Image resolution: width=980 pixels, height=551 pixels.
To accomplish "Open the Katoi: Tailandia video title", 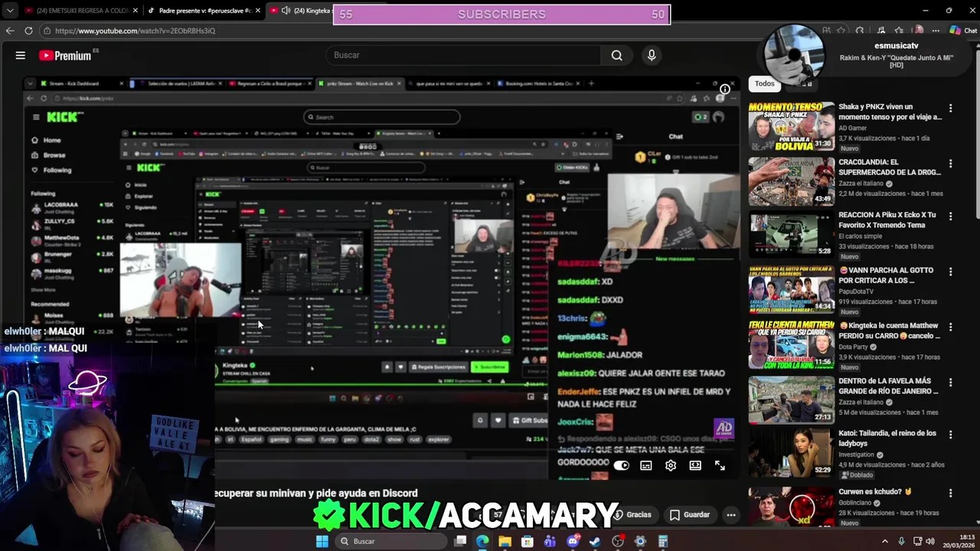I will pos(887,438).
